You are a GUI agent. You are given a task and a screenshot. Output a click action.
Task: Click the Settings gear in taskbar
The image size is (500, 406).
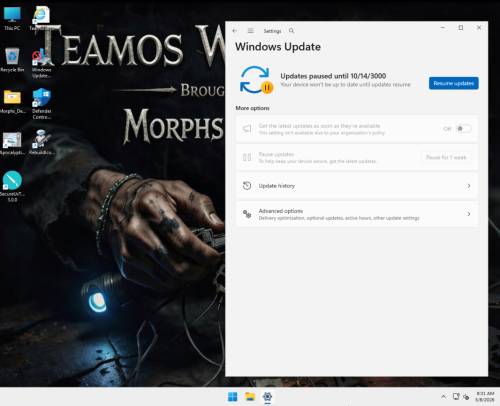(x=267, y=397)
